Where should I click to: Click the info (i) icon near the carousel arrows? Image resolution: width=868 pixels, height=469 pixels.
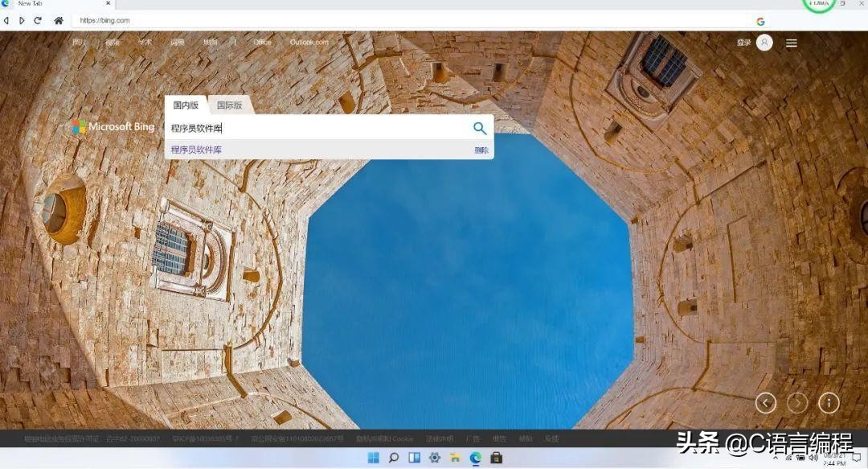tap(828, 402)
